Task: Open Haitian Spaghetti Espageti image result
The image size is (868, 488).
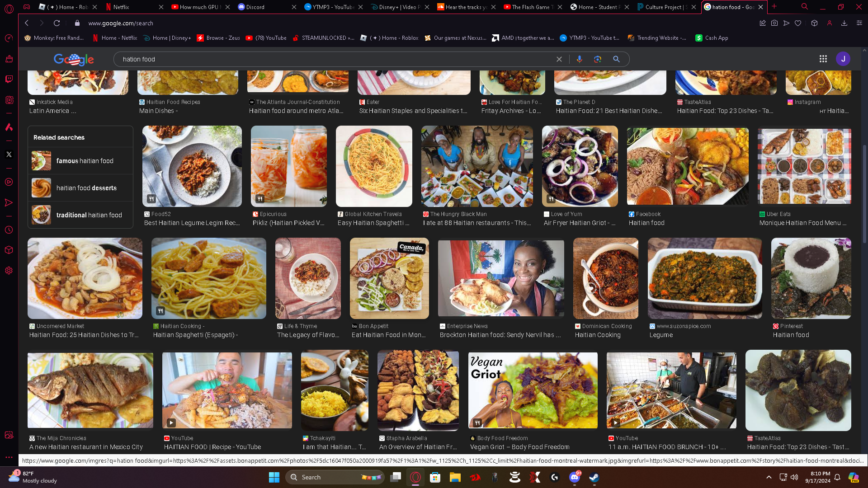Action: click(208, 278)
